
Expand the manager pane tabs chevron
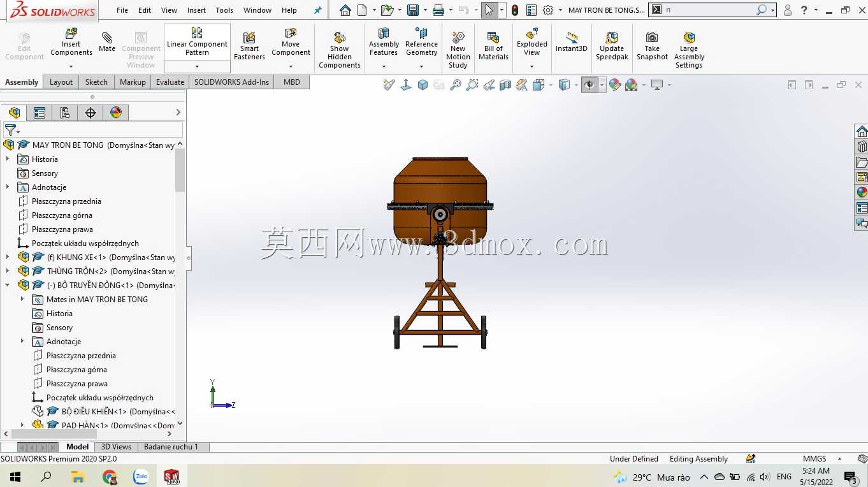[178, 113]
